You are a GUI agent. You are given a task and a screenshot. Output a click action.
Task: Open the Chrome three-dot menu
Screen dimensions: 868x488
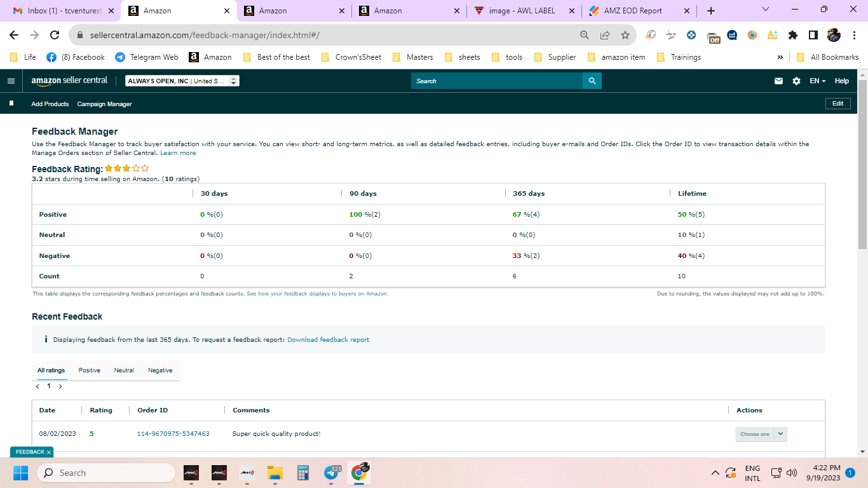pyautogui.click(x=853, y=35)
